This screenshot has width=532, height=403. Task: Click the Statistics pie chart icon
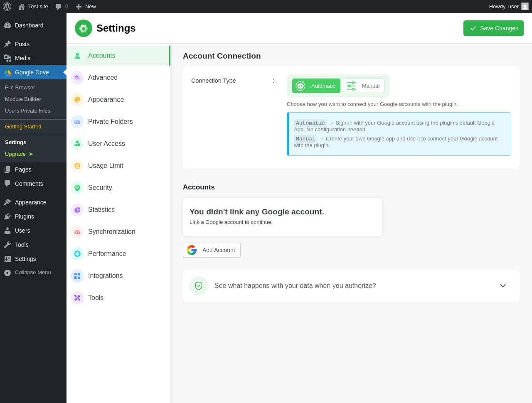click(x=77, y=210)
